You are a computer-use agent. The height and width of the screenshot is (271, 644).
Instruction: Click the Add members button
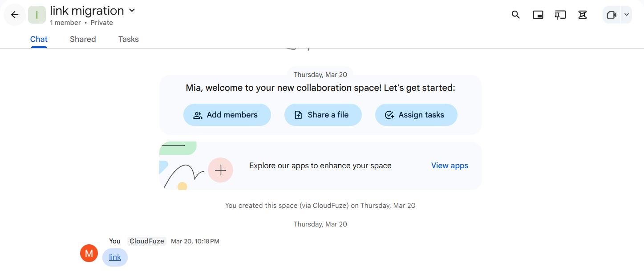pyautogui.click(x=227, y=115)
